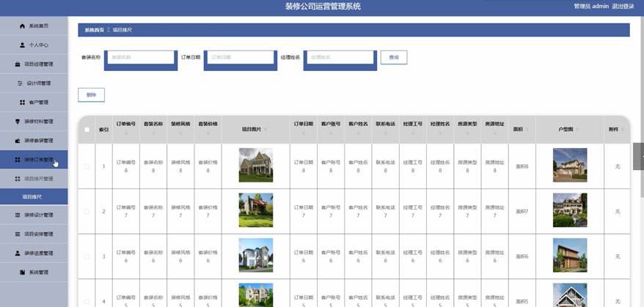Click the briefcase icon for 项目经理管理
Viewport: 644px width, 307px height.
tap(18, 64)
